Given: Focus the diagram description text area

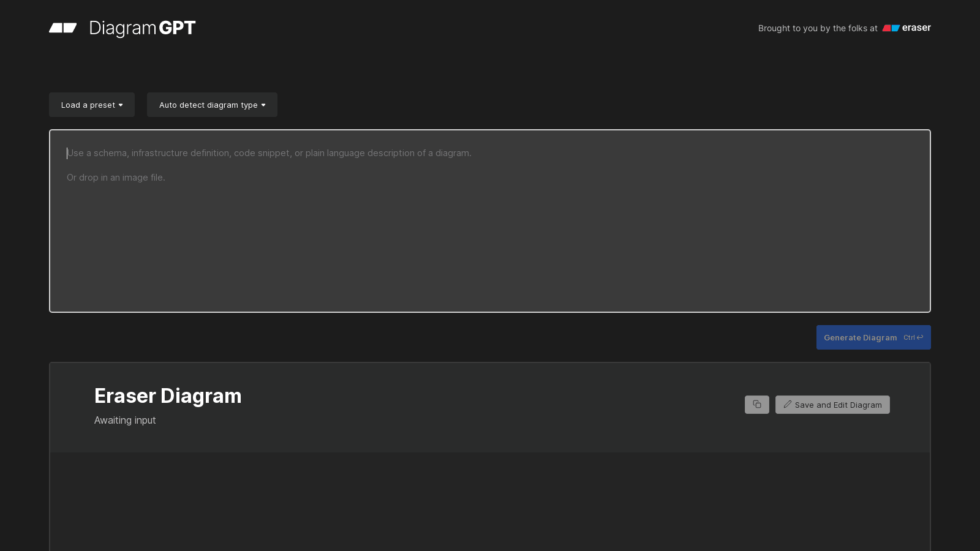Looking at the screenshot, I should 490,221.
